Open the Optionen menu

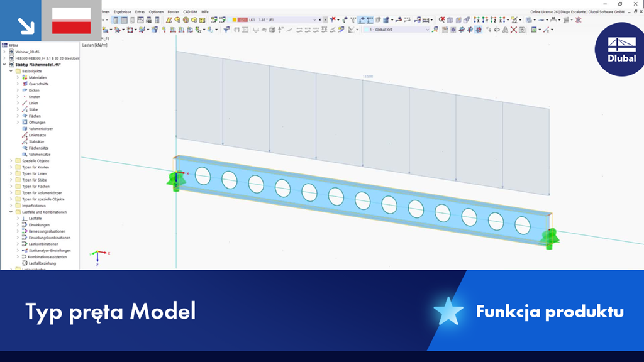(156, 12)
